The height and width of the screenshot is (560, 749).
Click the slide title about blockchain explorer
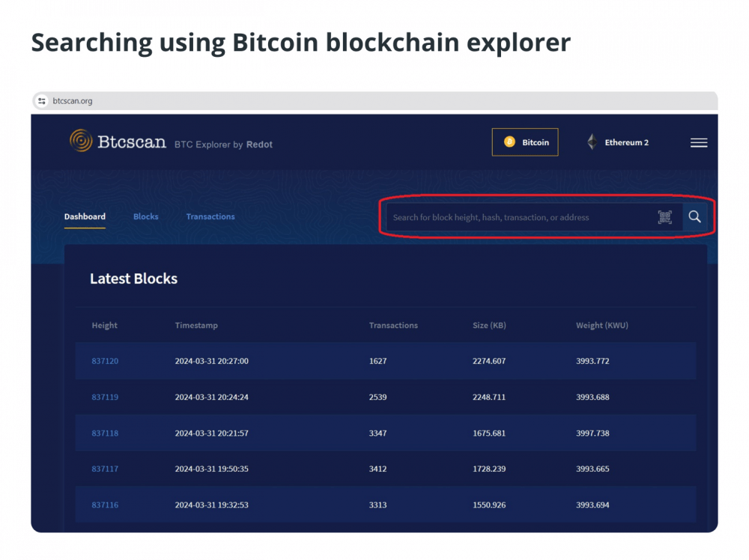[x=301, y=43]
